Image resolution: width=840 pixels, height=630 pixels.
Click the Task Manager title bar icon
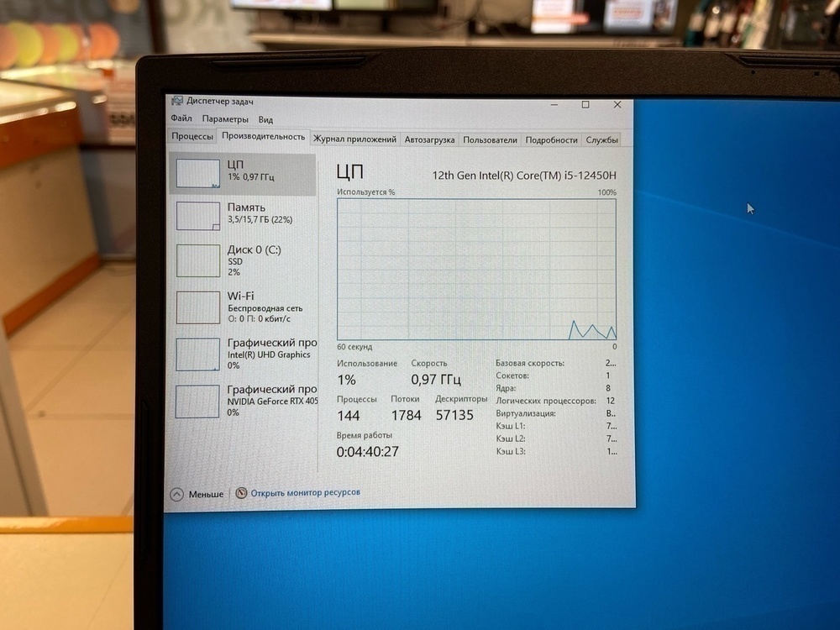click(x=176, y=102)
